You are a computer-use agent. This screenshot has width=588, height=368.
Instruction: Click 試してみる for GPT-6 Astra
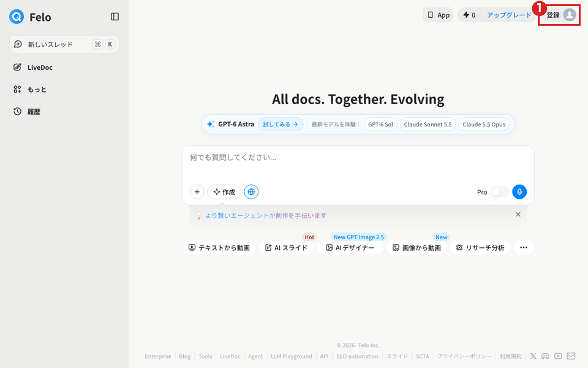[281, 125]
